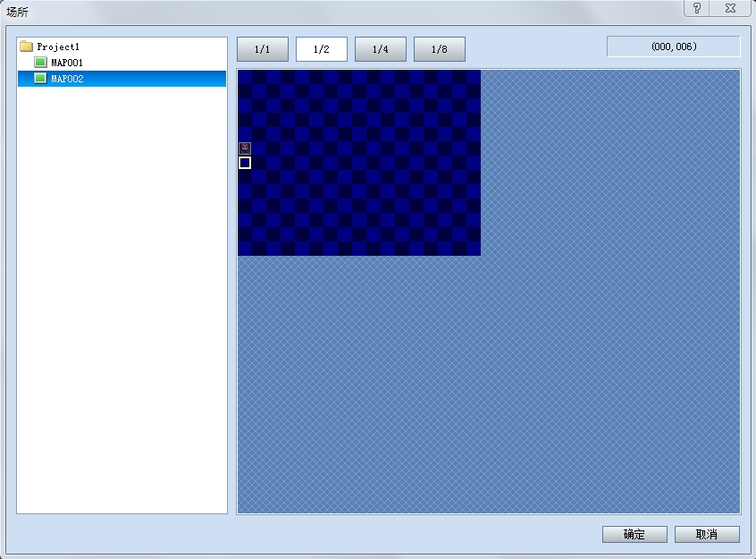Cancel with the 取消 button
The height and width of the screenshot is (559, 756).
[x=707, y=534]
